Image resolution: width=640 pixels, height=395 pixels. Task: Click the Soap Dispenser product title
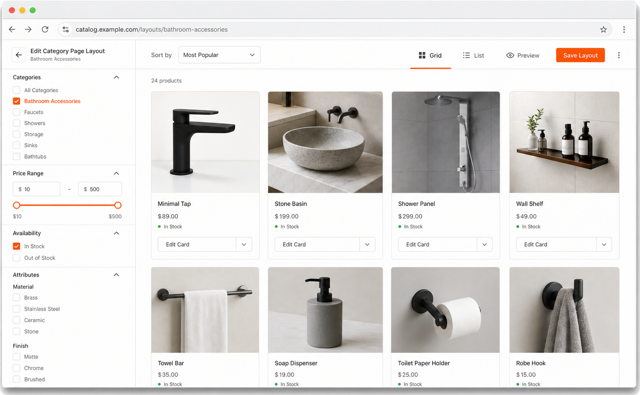pos(296,363)
